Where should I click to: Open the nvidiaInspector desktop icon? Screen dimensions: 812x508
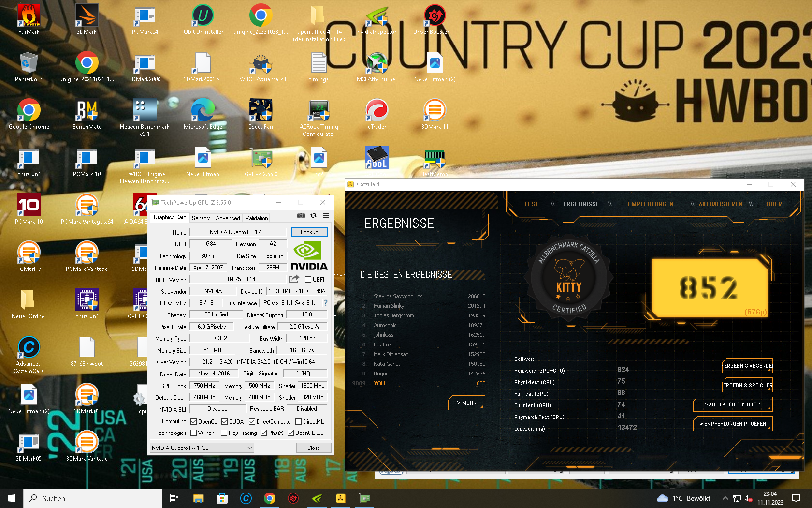(x=377, y=19)
